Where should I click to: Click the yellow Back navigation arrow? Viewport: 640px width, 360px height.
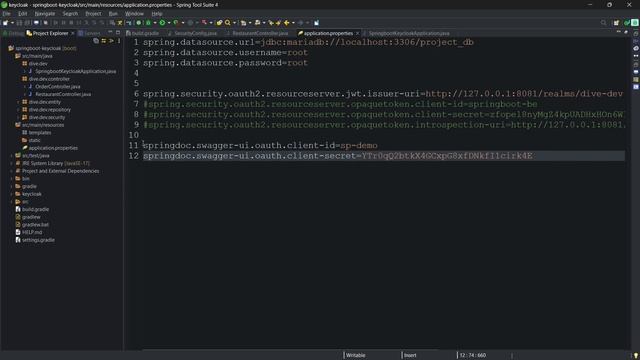(x=287, y=23)
